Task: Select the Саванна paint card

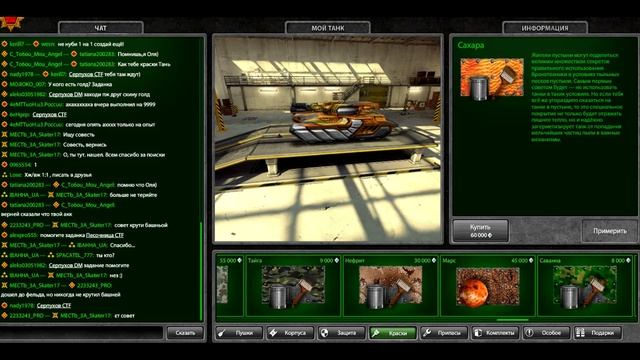Action: (585, 286)
